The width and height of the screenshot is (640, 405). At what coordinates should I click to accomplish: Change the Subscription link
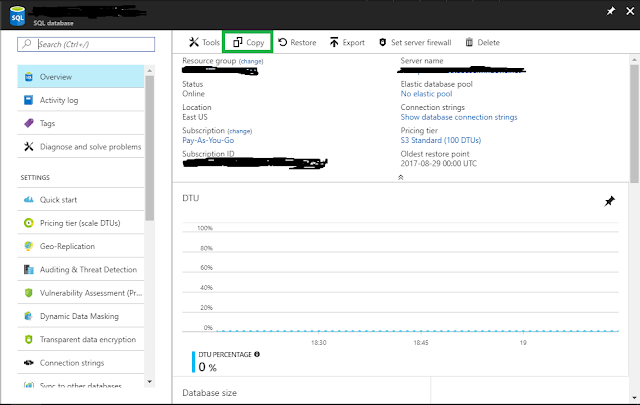click(240, 131)
